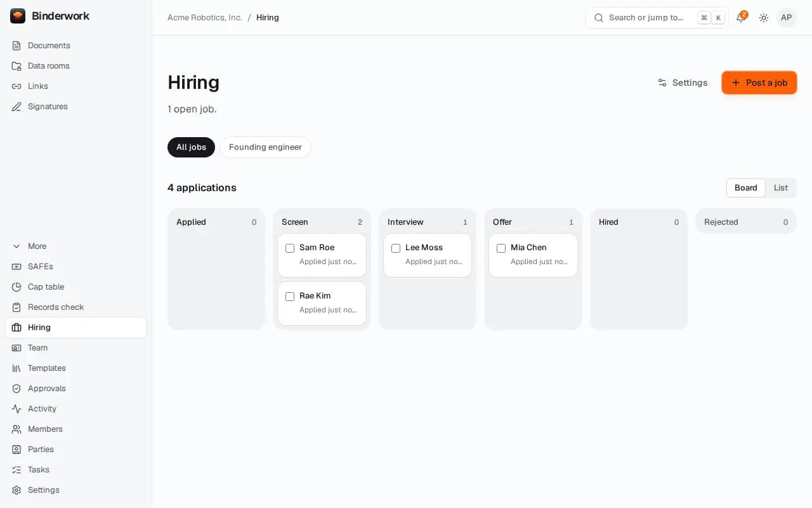This screenshot has height=508, width=812.
Task: Open Lee Moss application card
Action: pyautogui.click(x=428, y=255)
